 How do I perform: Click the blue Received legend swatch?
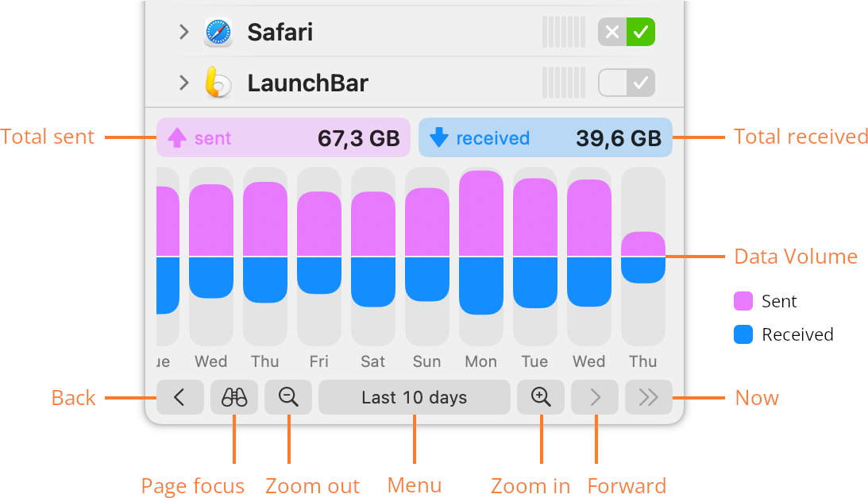coord(743,334)
